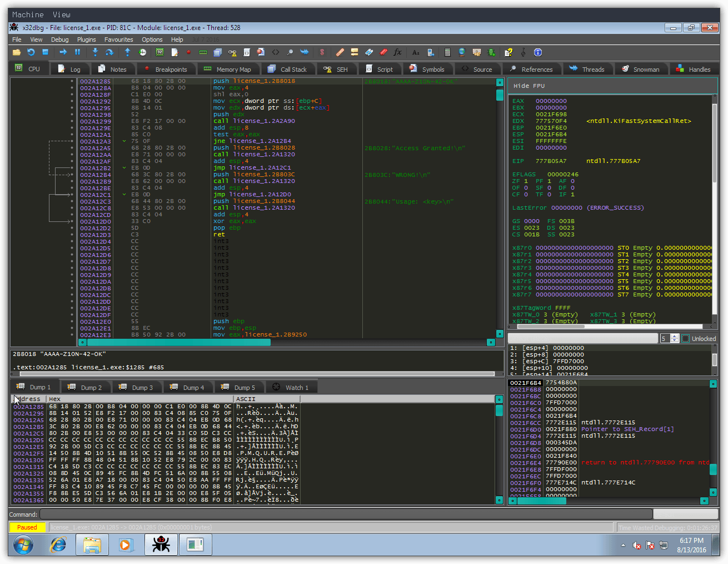Switch to the Symbols tab

[x=427, y=69]
